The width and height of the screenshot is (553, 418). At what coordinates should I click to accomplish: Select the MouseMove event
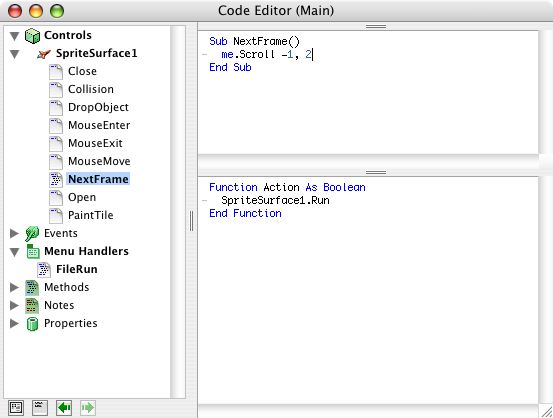(x=99, y=161)
